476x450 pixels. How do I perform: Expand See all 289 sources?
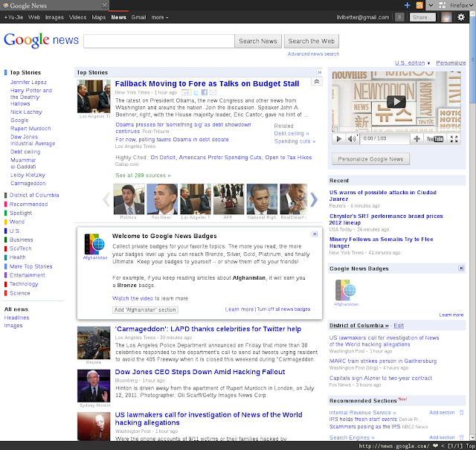tap(143, 176)
